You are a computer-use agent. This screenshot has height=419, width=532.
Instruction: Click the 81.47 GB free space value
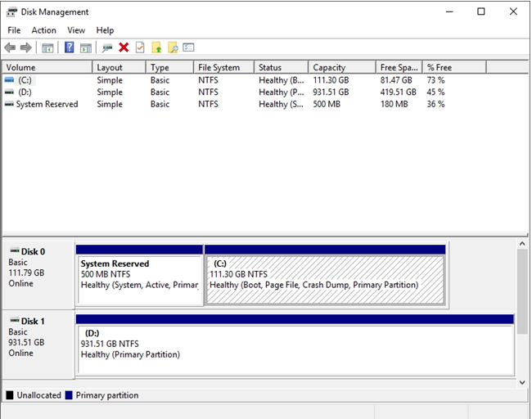click(396, 80)
